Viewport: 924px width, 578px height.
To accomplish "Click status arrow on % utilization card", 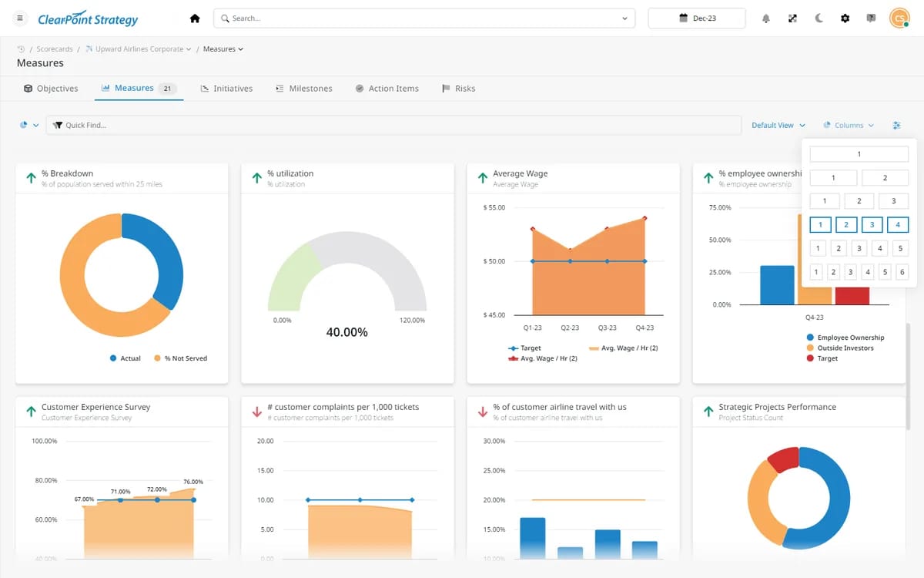I will (256, 178).
